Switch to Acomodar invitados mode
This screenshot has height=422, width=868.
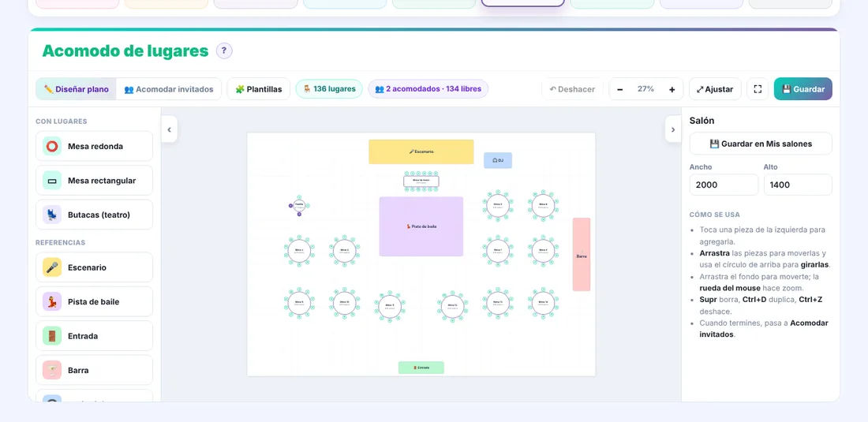169,89
